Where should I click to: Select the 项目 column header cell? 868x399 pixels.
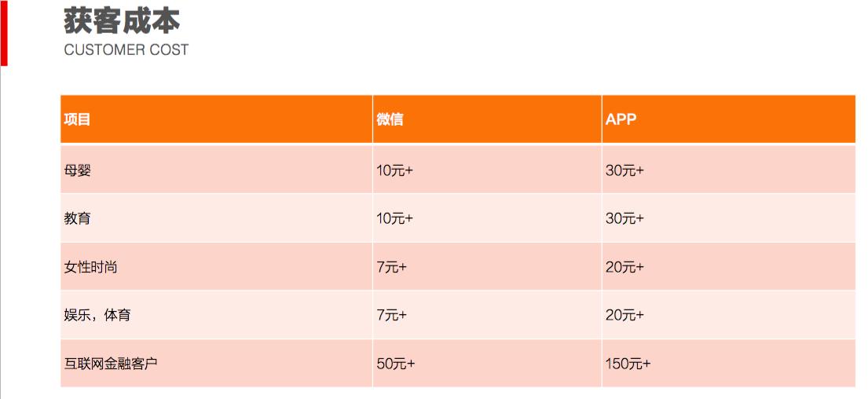coord(78,119)
